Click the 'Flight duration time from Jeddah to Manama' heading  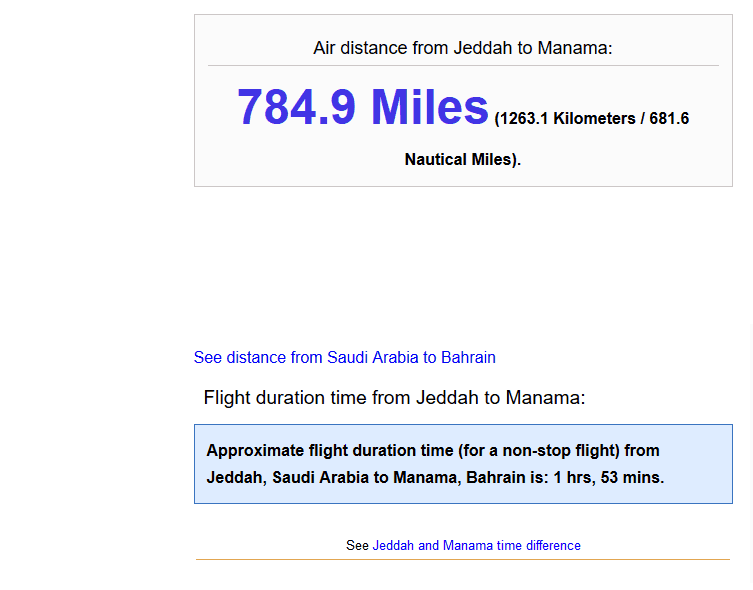(x=394, y=398)
